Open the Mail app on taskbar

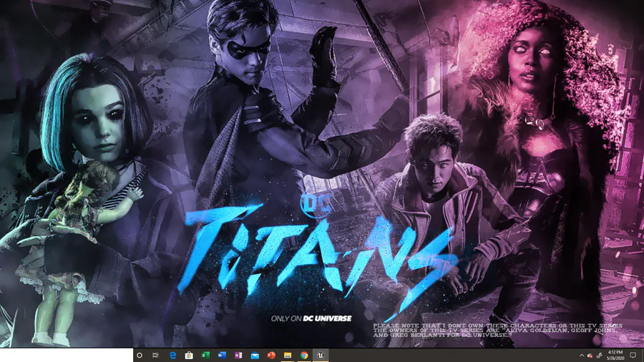(255, 356)
